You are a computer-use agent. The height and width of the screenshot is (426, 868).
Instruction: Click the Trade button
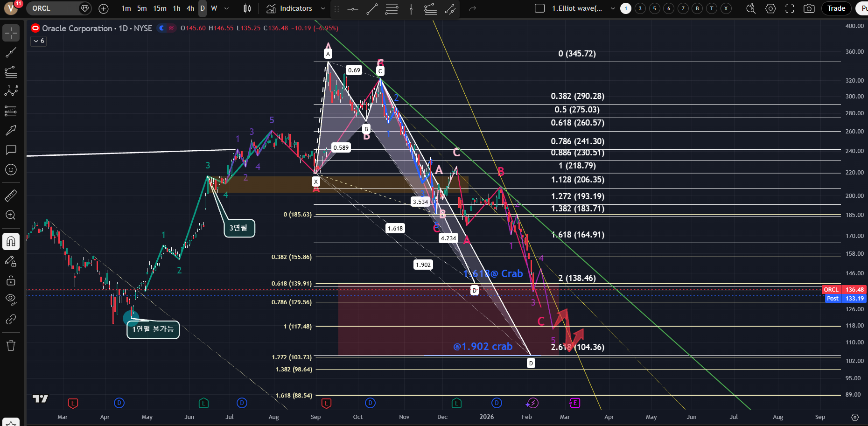[x=836, y=8]
